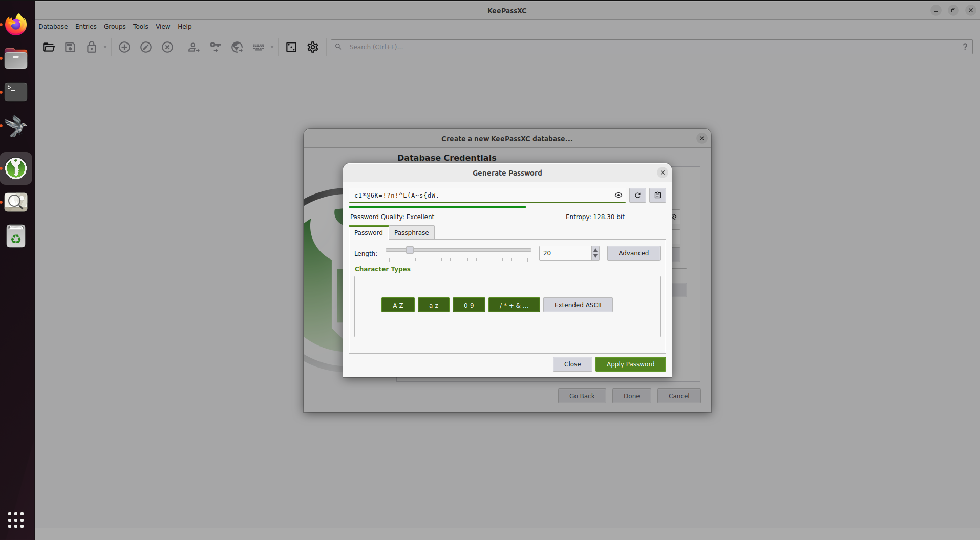980x540 pixels.
Task: Increase password length with up arrow
Action: click(595, 250)
